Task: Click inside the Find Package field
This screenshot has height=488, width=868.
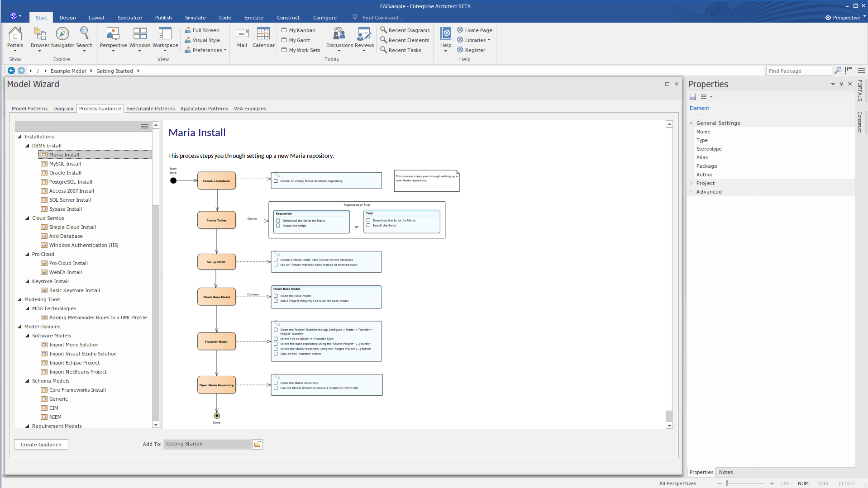Action: point(799,71)
